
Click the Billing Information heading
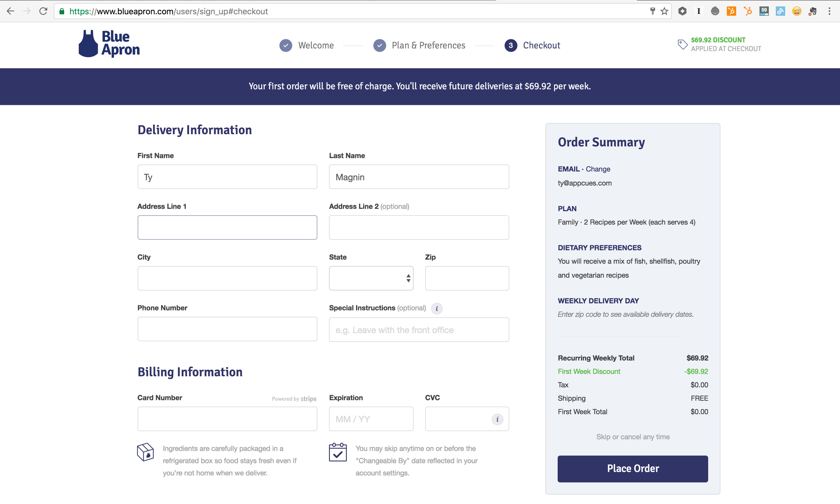coord(190,372)
